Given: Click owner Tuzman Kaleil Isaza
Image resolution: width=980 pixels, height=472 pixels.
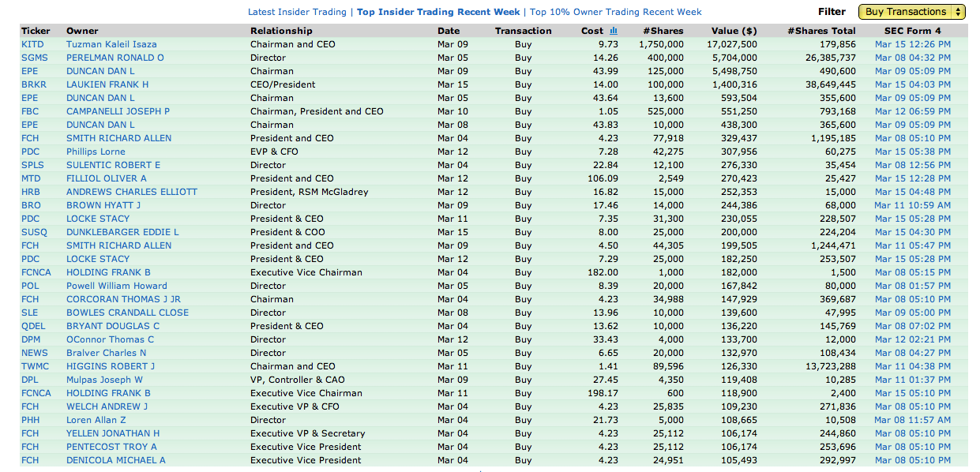Looking at the screenshot, I should [111, 44].
